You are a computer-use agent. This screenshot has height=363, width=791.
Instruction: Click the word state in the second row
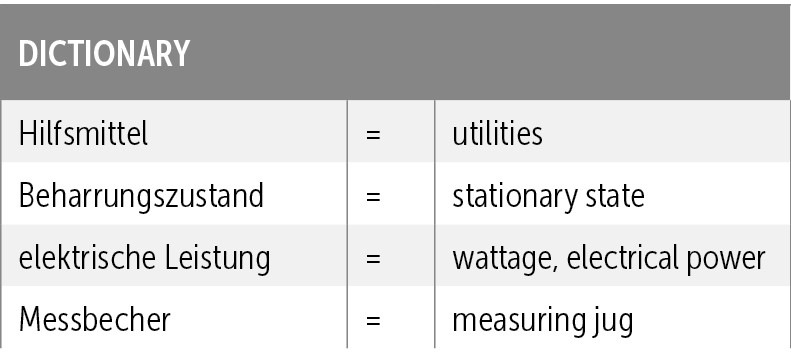tap(615, 196)
